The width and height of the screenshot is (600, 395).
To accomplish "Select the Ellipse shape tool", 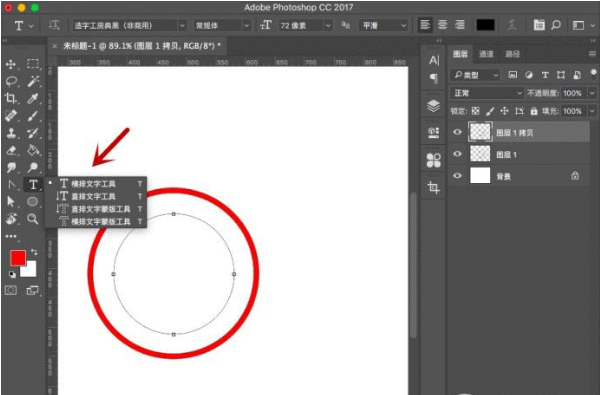I will [x=33, y=201].
